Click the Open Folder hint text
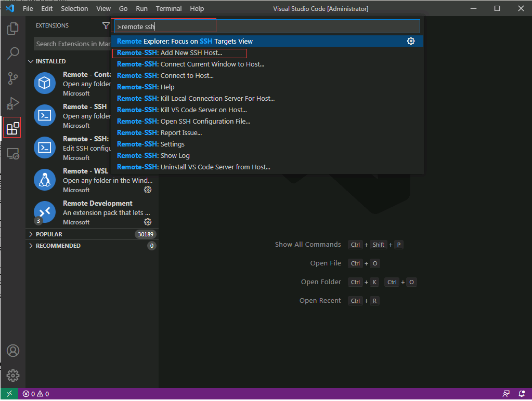Viewport: 532px width, 401px height. pos(321,282)
